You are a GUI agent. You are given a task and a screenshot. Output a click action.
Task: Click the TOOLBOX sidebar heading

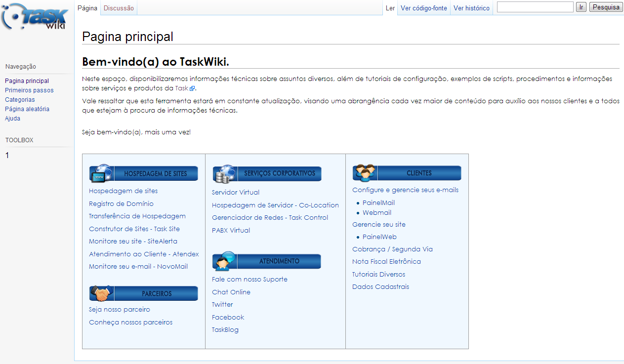click(19, 140)
